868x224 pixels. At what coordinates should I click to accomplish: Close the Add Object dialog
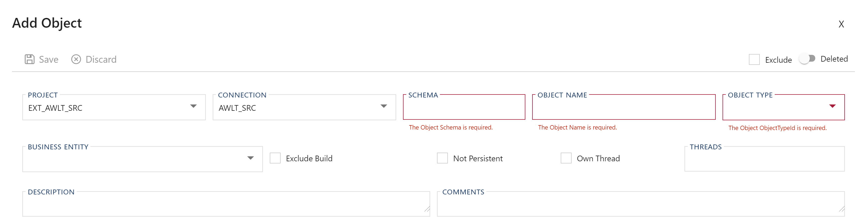tap(841, 24)
